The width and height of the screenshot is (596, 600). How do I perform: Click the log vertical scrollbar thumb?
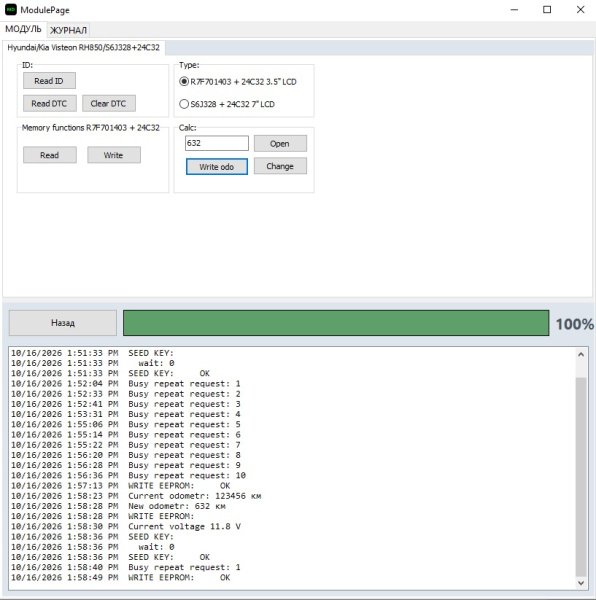[x=581, y=477]
